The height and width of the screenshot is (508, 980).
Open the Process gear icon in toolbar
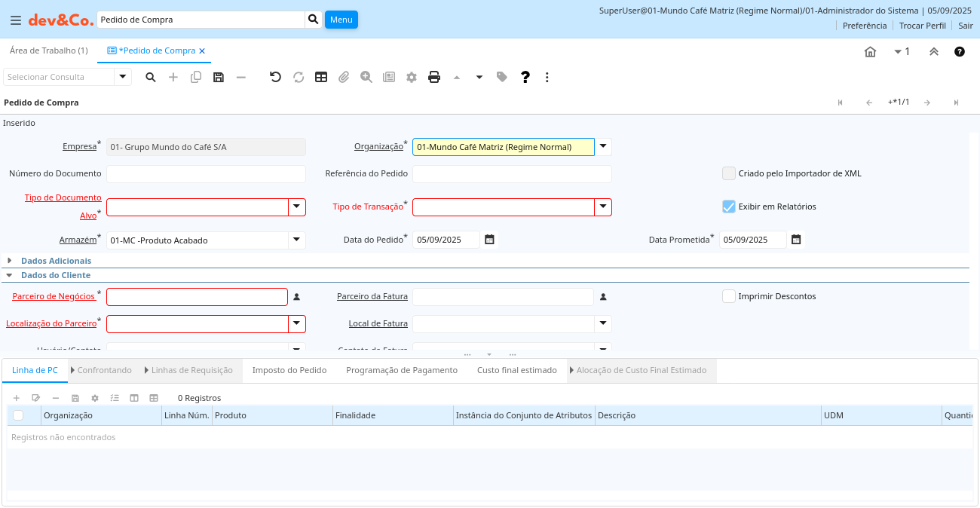click(x=411, y=77)
